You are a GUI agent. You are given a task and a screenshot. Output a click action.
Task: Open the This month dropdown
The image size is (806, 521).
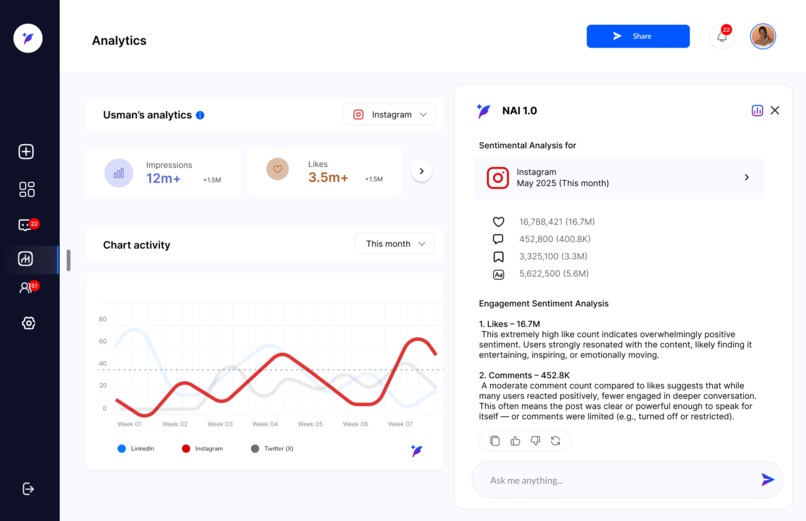395,244
